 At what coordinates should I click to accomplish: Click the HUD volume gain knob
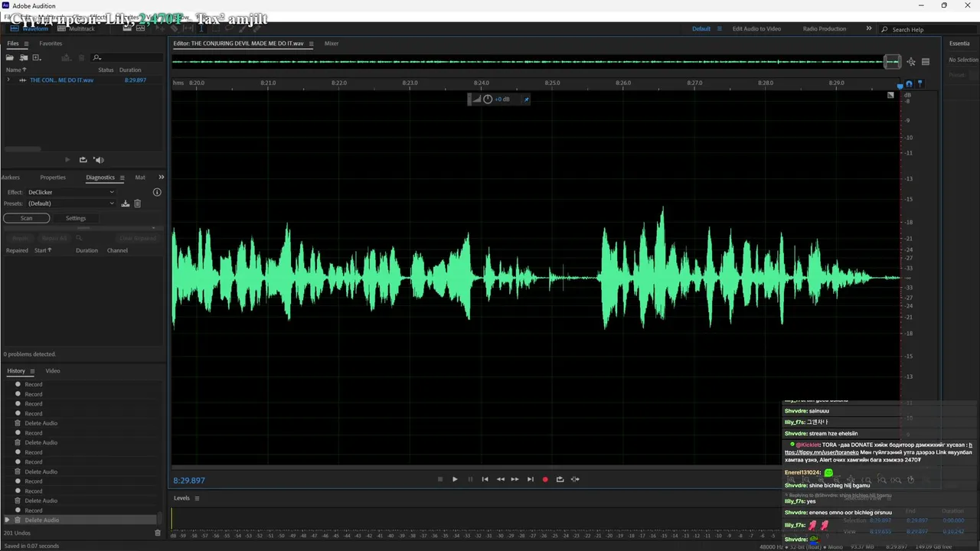click(x=488, y=99)
